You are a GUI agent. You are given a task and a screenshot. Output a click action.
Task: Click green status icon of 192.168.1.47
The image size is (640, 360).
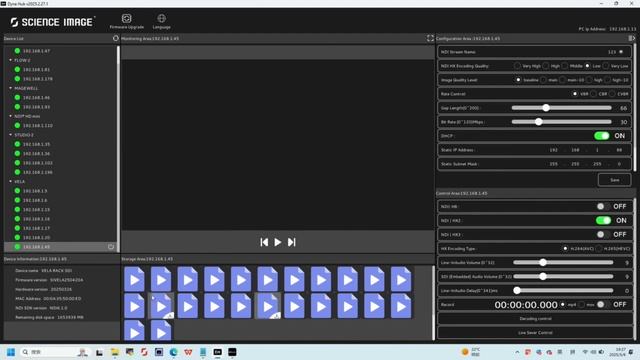click(17, 51)
